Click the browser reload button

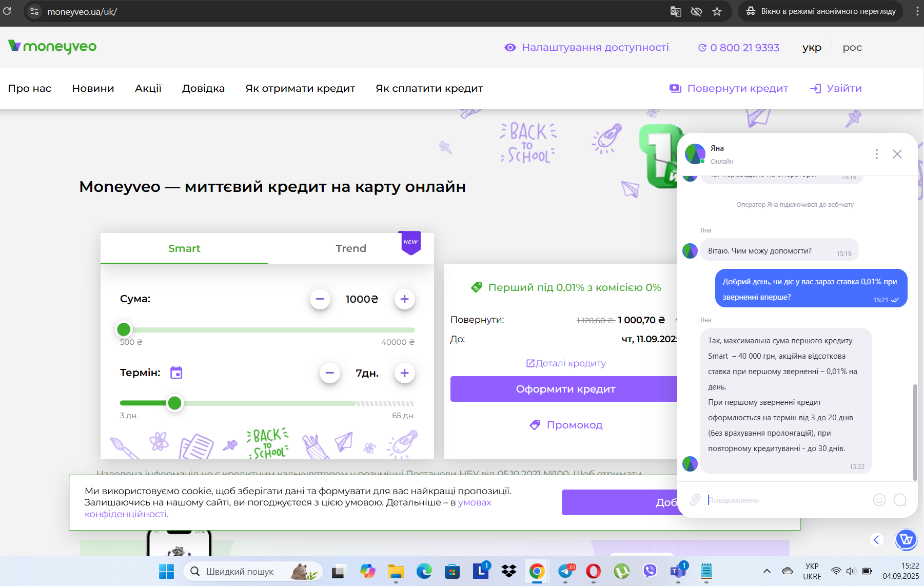click(x=7, y=11)
